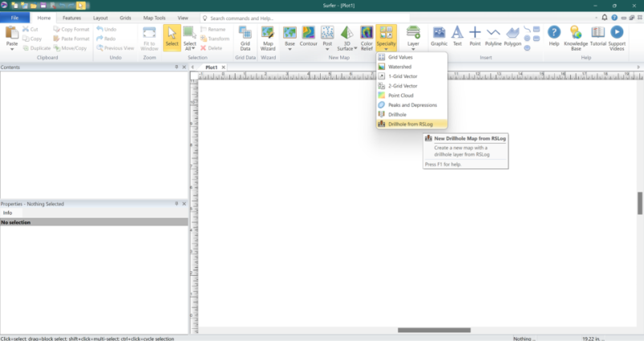644x341 pixels.
Task: Open the Knowledge Base
Action: click(576, 39)
